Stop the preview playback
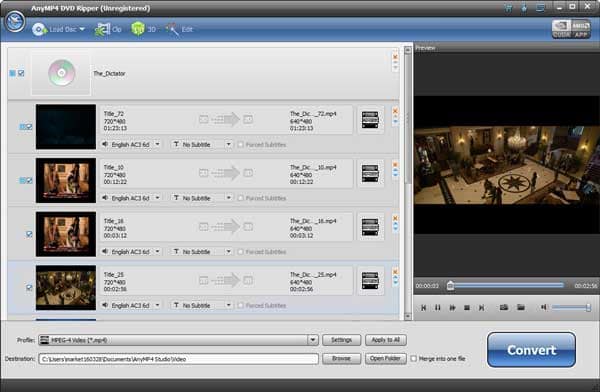 point(467,307)
